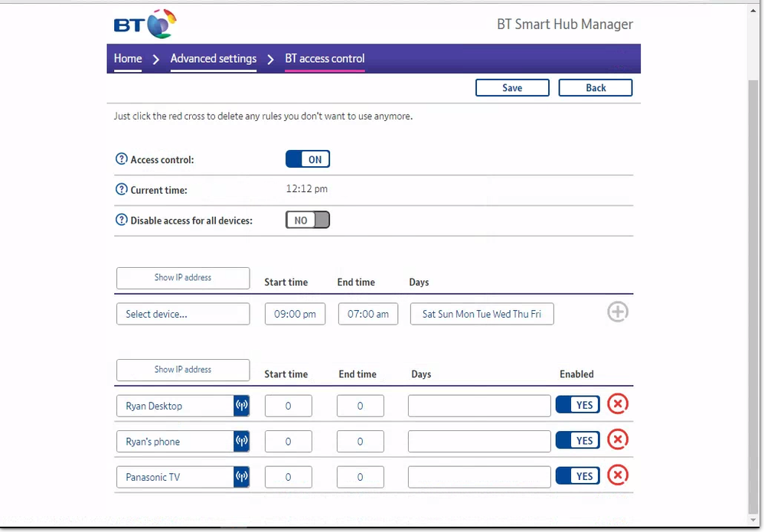Click start time field for Panasonic TV

(x=289, y=477)
